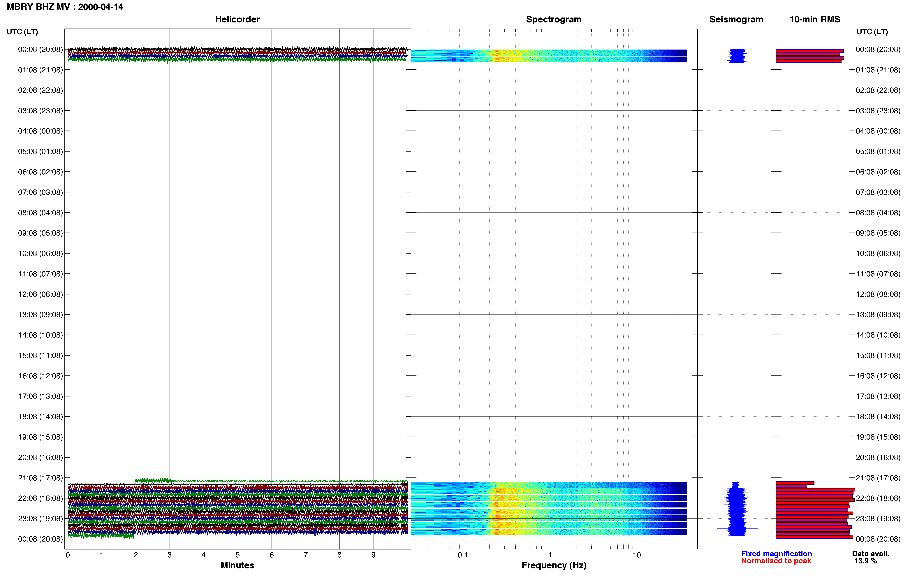
Task: Click Helicorder time label 01:08 (21:08)
Action: [41, 70]
